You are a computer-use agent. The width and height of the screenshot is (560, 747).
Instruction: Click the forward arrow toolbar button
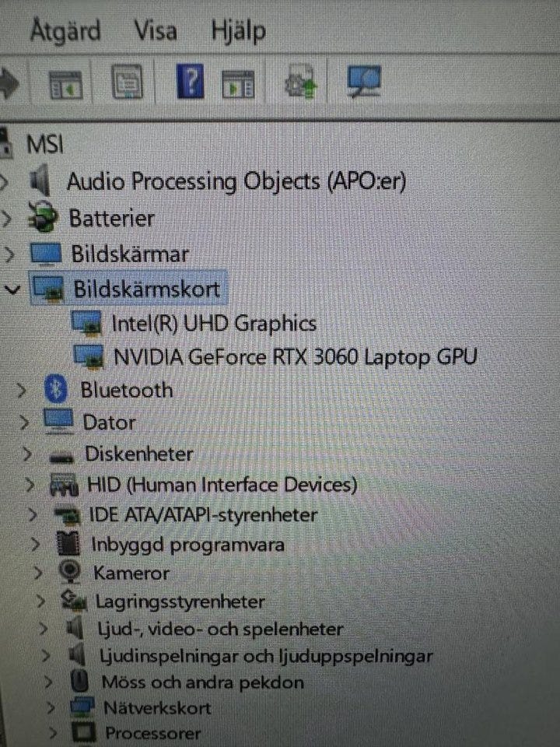tap(9, 83)
